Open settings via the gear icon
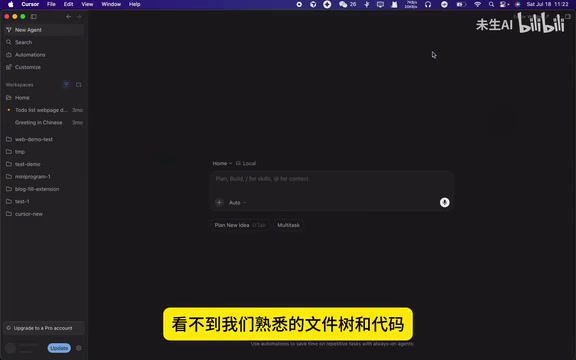Viewport: 576px width, 360px height. tap(79, 348)
